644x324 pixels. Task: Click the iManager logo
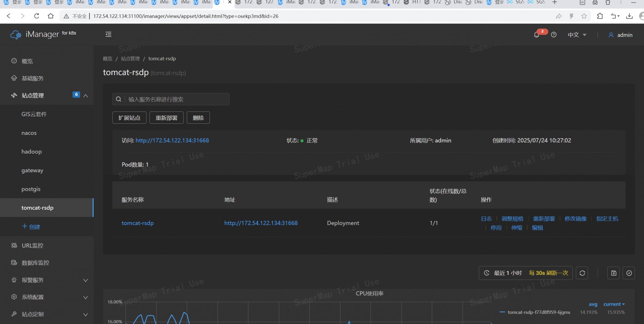pos(43,34)
